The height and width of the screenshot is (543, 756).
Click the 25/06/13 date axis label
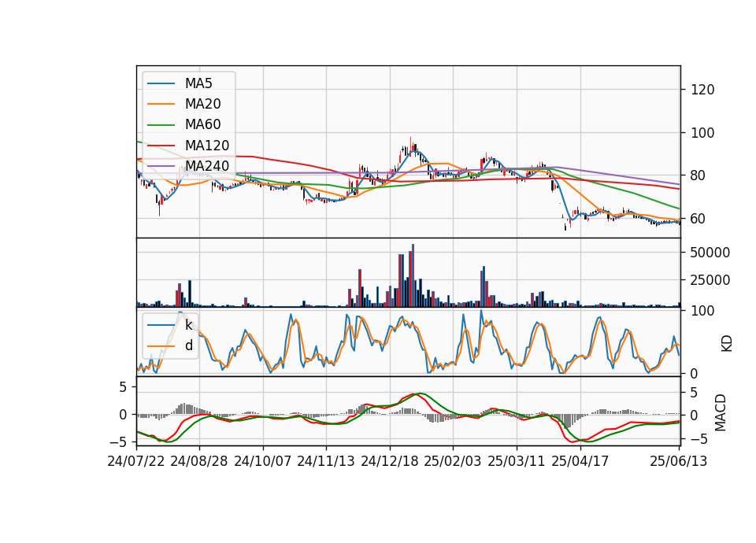[x=678, y=461]
